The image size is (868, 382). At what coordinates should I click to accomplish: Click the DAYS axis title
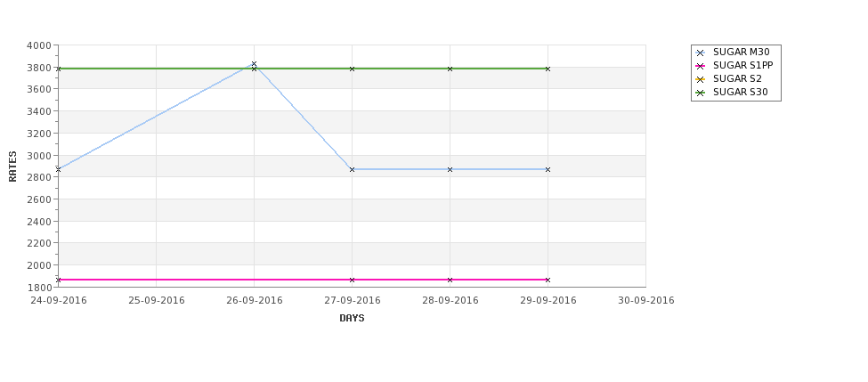[x=352, y=319]
